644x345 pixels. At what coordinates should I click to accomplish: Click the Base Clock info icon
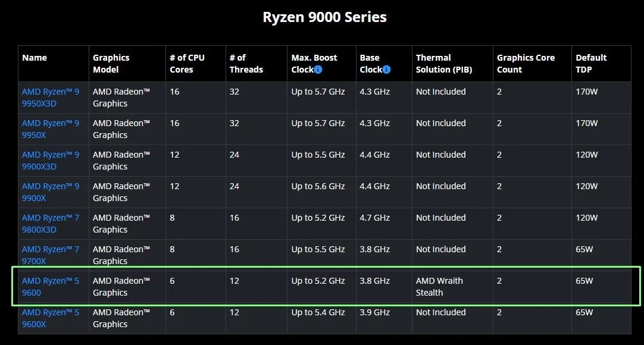[x=387, y=70]
